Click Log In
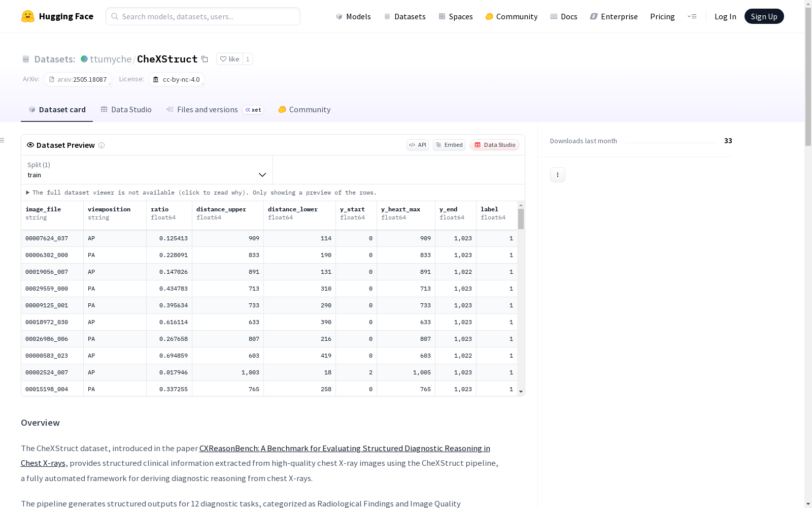Screen dimensions: 812x508 pos(725,16)
